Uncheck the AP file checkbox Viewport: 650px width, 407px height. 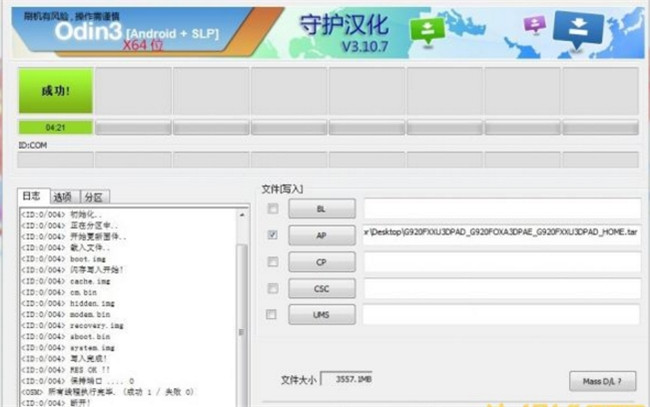tap(273, 235)
